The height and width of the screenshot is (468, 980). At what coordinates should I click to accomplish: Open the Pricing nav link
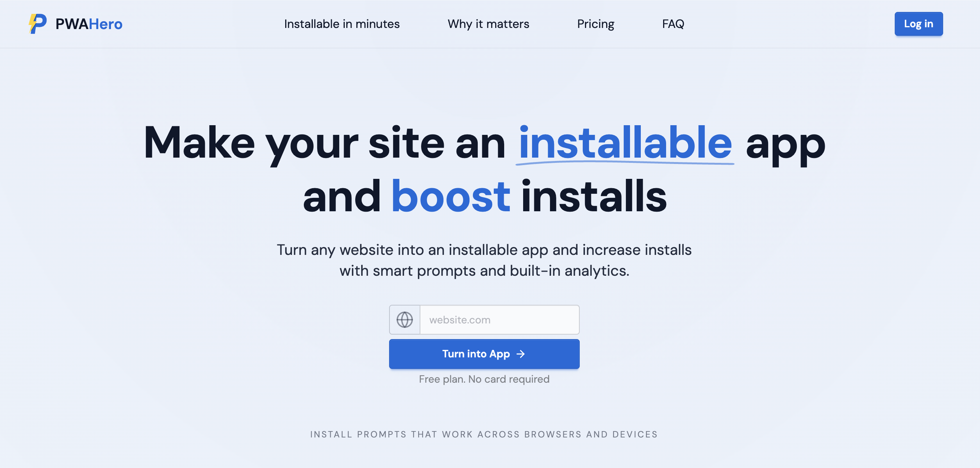(x=595, y=24)
